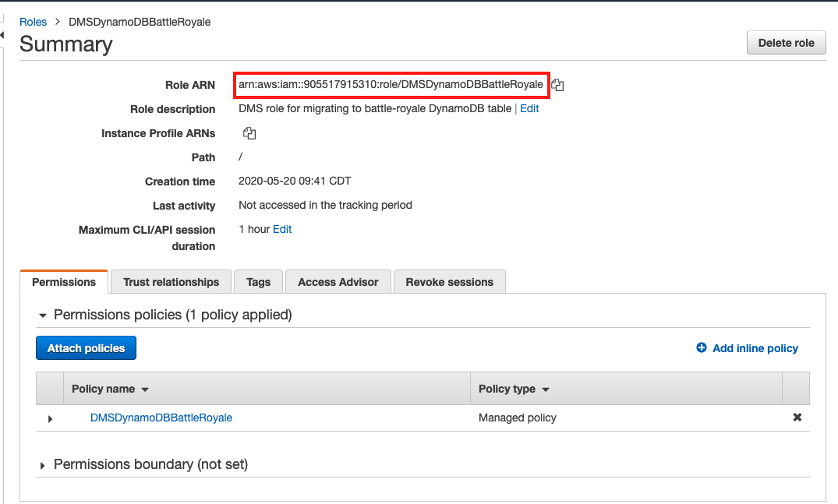Click the Creation time label

coord(180,182)
